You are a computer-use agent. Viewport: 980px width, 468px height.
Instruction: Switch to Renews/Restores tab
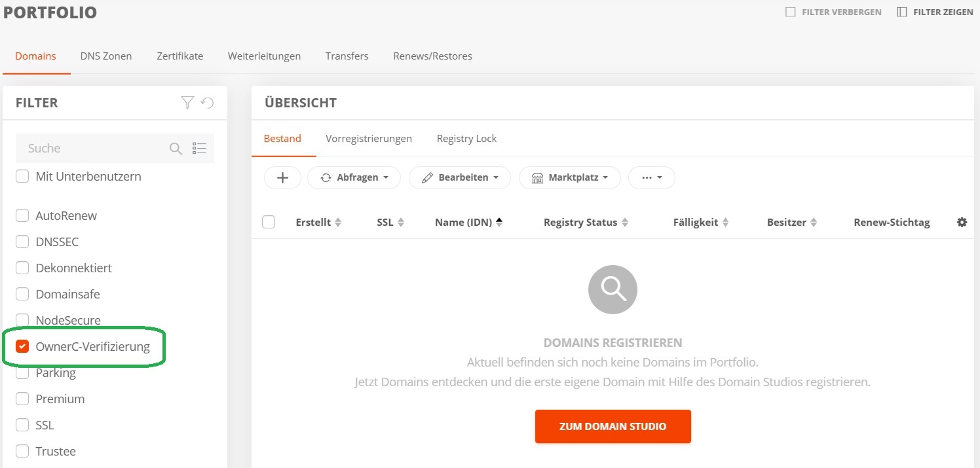432,56
